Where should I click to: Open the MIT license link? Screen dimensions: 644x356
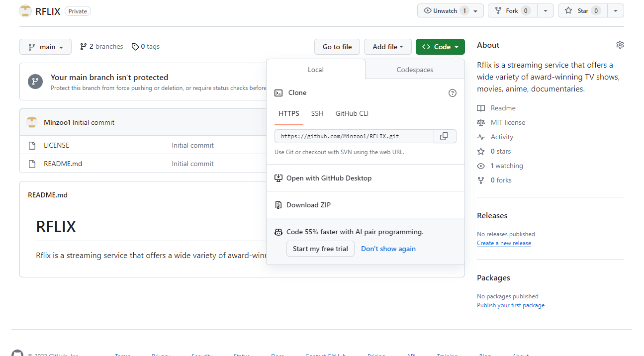(x=508, y=123)
